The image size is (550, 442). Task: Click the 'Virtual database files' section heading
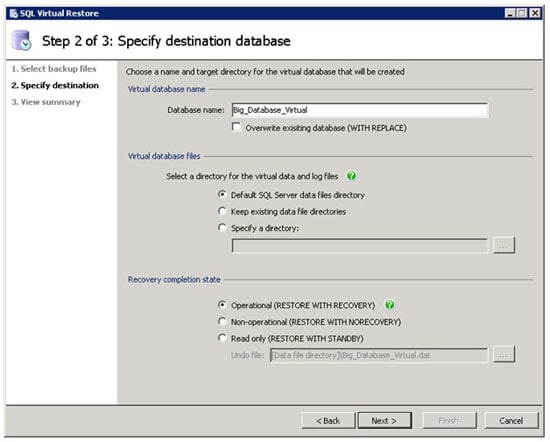coord(164,156)
